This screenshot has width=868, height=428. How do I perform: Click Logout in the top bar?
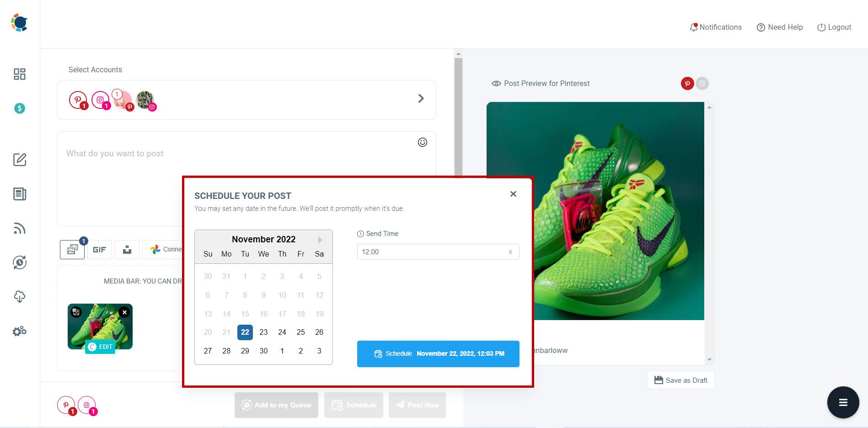834,27
